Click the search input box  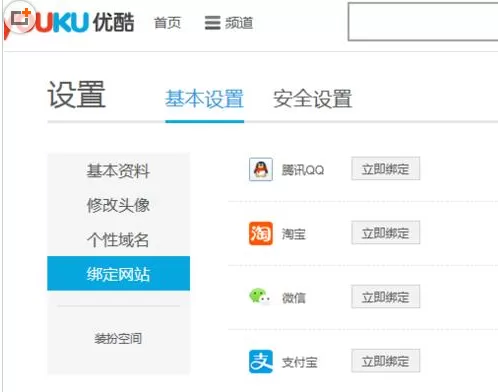tap(423, 22)
